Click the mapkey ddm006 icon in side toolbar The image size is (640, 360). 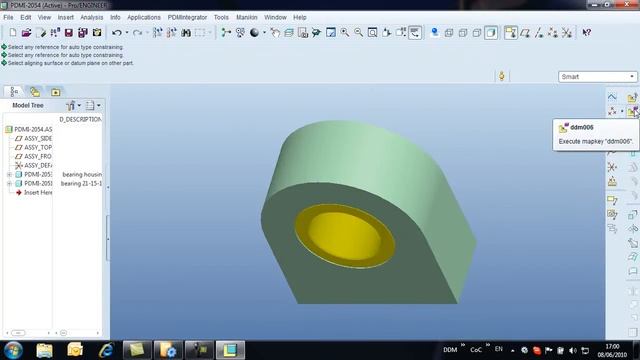coord(633,111)
